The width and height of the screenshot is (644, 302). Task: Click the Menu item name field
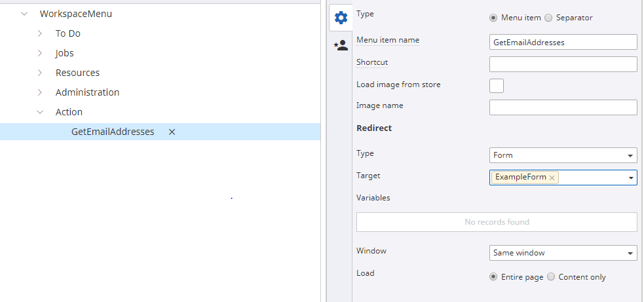point(563,42)
